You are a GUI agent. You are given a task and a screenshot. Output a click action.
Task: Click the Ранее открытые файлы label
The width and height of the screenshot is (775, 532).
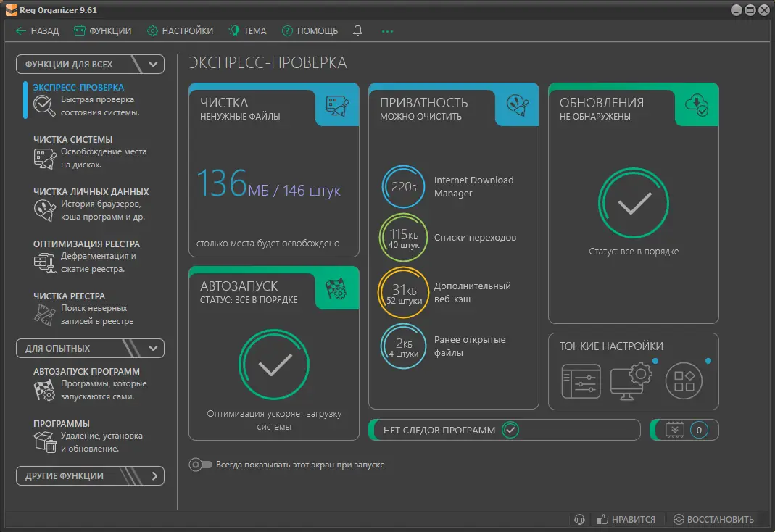click(470, 346)
